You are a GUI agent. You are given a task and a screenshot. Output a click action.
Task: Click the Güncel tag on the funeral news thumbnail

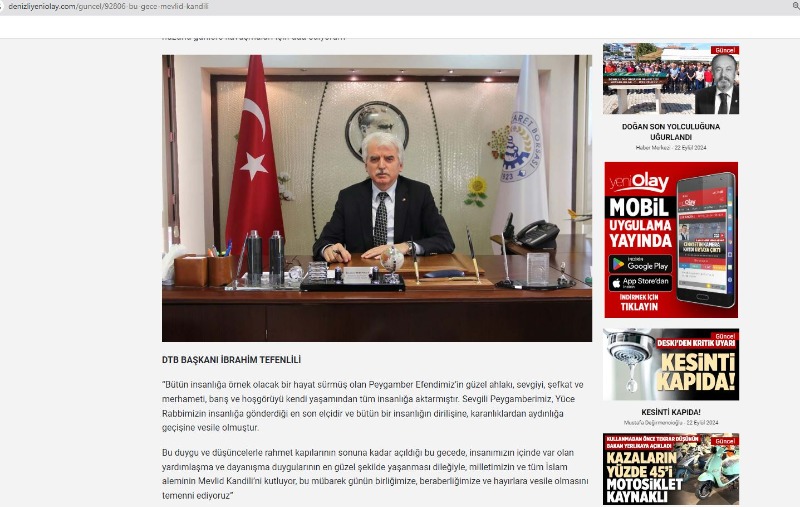[x=724, y=50]
